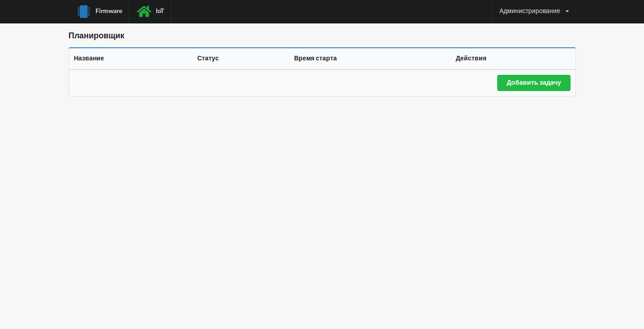Click the blue Firmware chip icon
Viewport: 644px width, 329px height.
(x=83, y=11)
